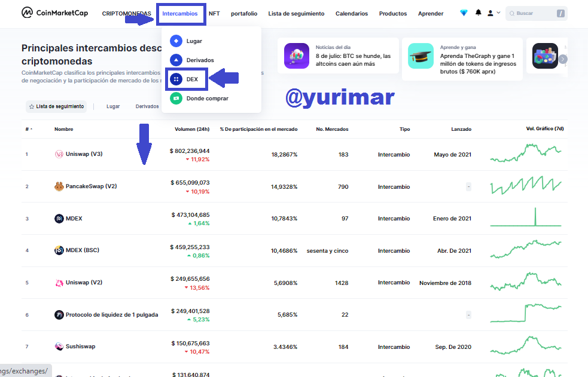This screenshot has height=377, width=588.
Task: Open the PancakeSwap (V2) exchange
Action: (x=91, y=186)
